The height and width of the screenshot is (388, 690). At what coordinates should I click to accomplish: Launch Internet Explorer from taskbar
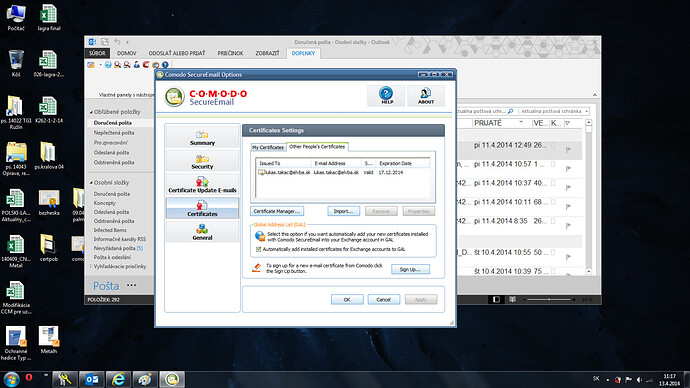(x=118, y=379)
